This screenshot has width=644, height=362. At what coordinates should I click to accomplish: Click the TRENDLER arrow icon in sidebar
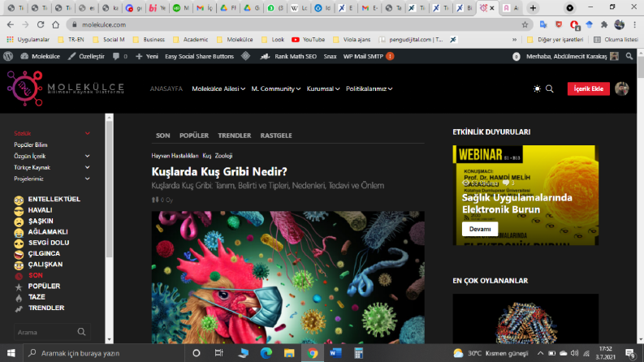(x=19, y=308)
